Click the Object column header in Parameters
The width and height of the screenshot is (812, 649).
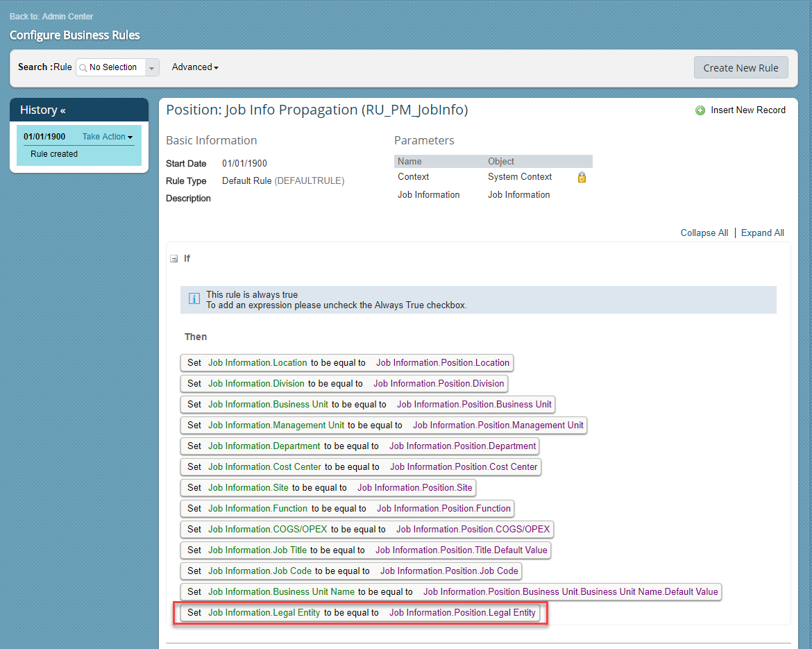click(x=500, y=162)
